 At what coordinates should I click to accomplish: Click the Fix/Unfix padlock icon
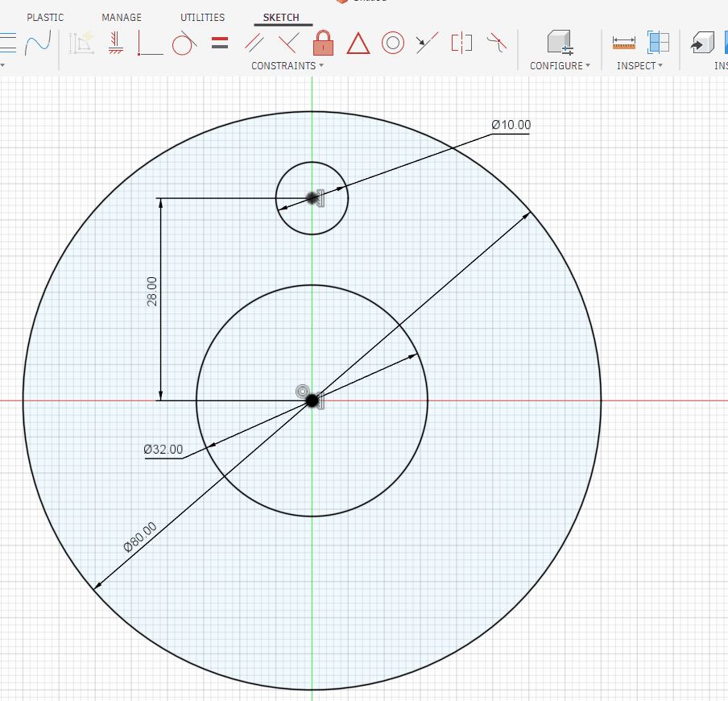pyautogui.click(x=323, y=44)
